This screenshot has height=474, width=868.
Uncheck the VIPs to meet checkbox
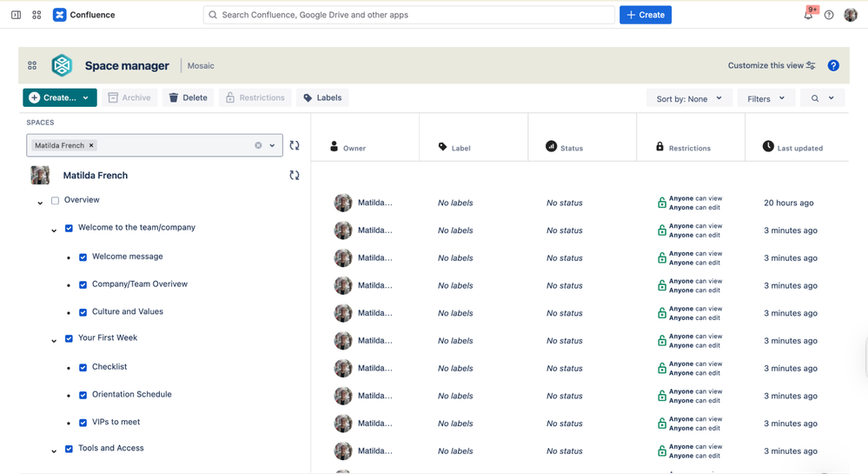[83, 423]
